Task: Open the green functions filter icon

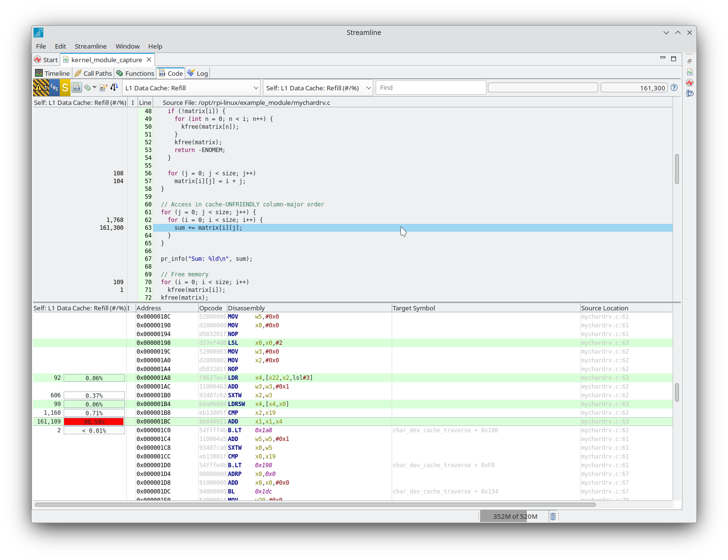Action: point(88,87)
